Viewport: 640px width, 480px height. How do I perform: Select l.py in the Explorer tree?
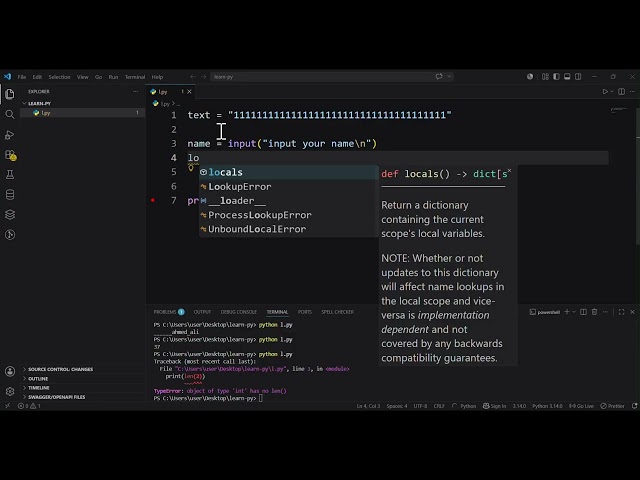pos(82,113)
